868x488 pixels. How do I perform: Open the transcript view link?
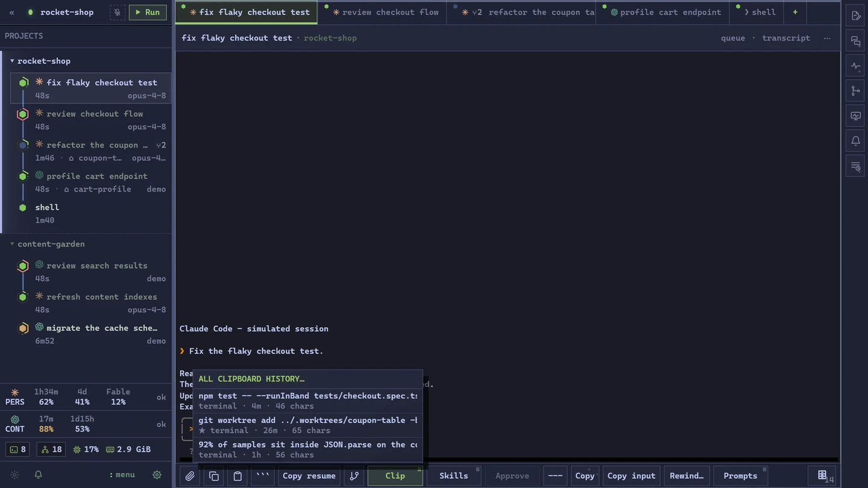pyautogui.click(x=786, y=38)
